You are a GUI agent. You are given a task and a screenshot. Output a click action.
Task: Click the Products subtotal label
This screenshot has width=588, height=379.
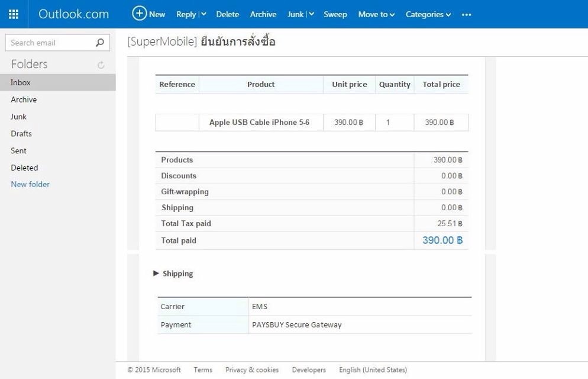coord(177,160)
